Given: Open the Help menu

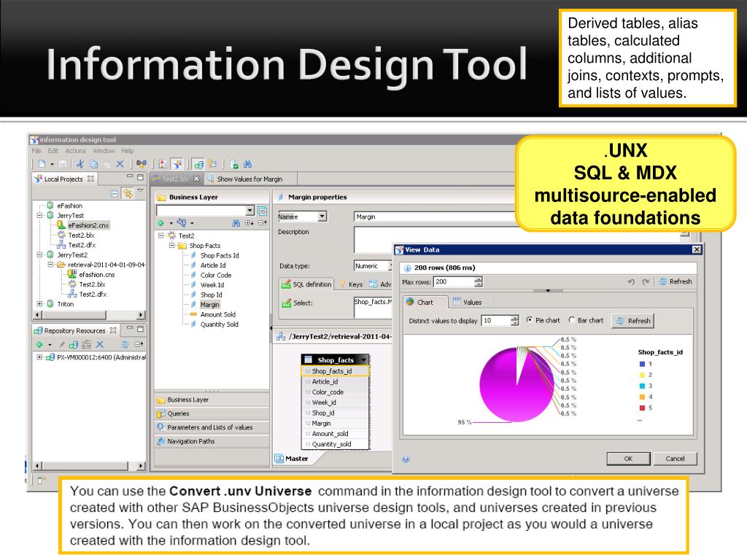Looking at the screenshot, I should tap(127, 150).
